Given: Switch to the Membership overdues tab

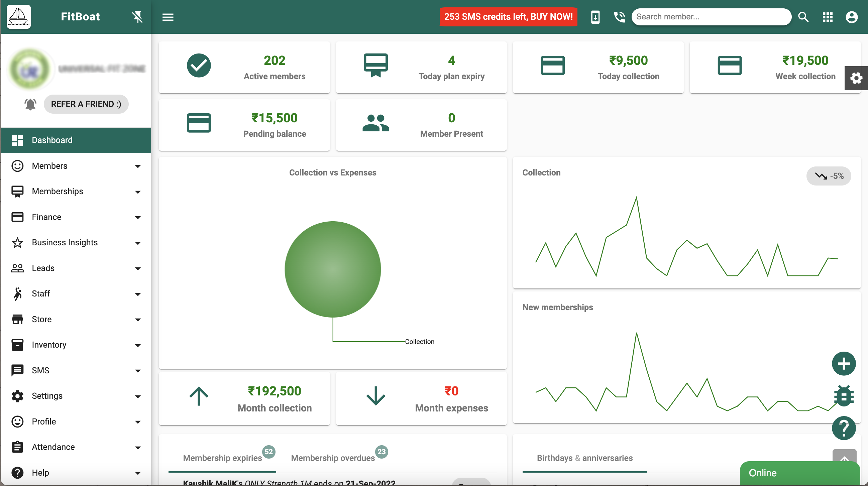Looking at the screenshot, I should coord(333,458).
